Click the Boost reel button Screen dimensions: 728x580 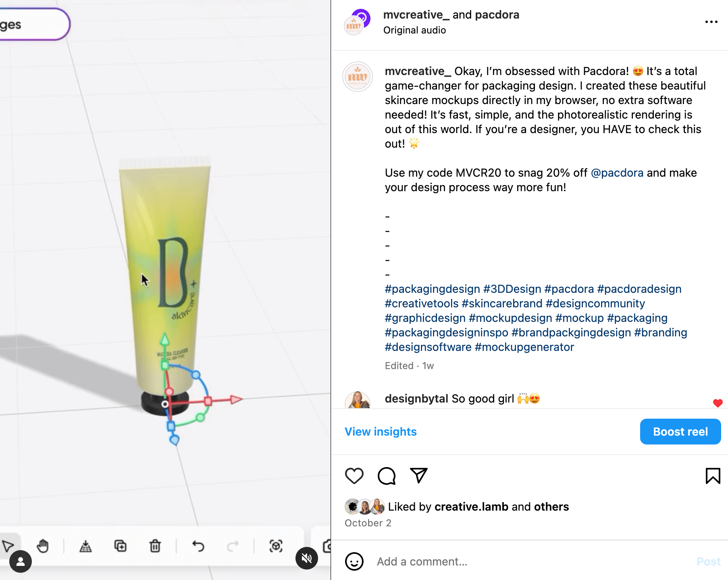click(x=680, y=432)
